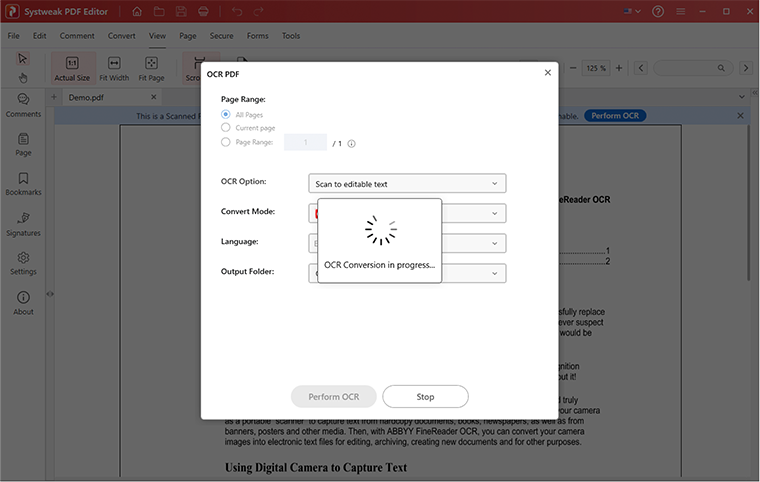
Task: Collapse the sidebar with arrow handle
Action: [x=50, y=294]
